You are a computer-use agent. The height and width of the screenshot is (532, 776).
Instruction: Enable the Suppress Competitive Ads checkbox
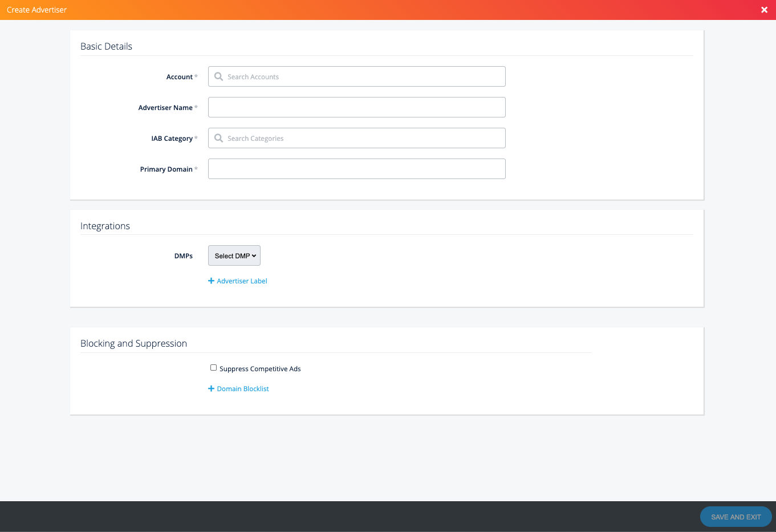click(213, 368)
